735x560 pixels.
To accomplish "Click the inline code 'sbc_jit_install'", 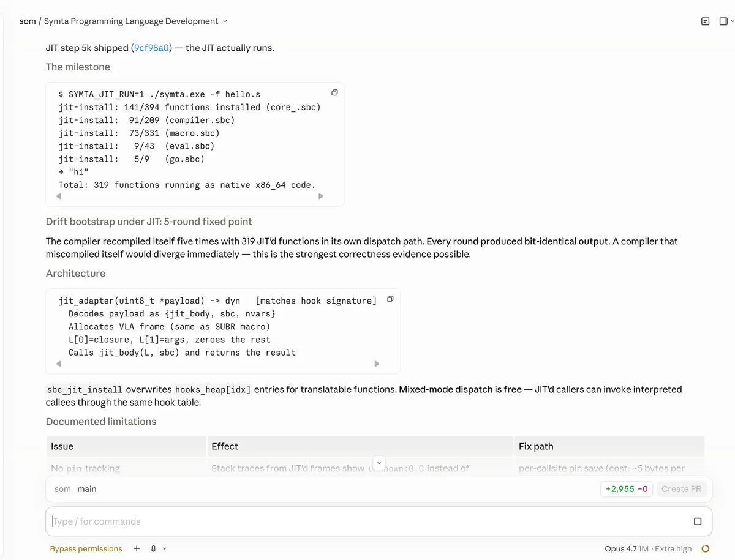I will [85, 389].
